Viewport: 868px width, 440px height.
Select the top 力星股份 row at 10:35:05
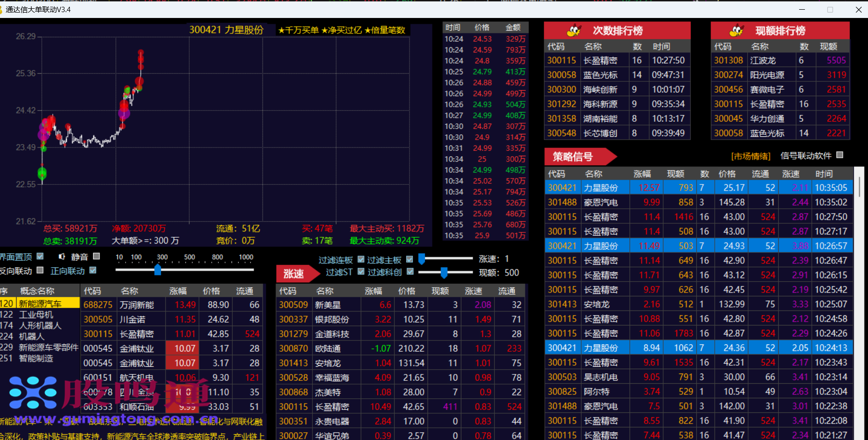(698, 188)
